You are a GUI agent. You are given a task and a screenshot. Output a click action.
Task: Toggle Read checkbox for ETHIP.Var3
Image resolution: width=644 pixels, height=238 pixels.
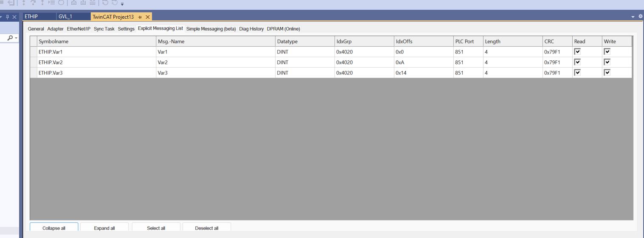(x=577, y=73)
